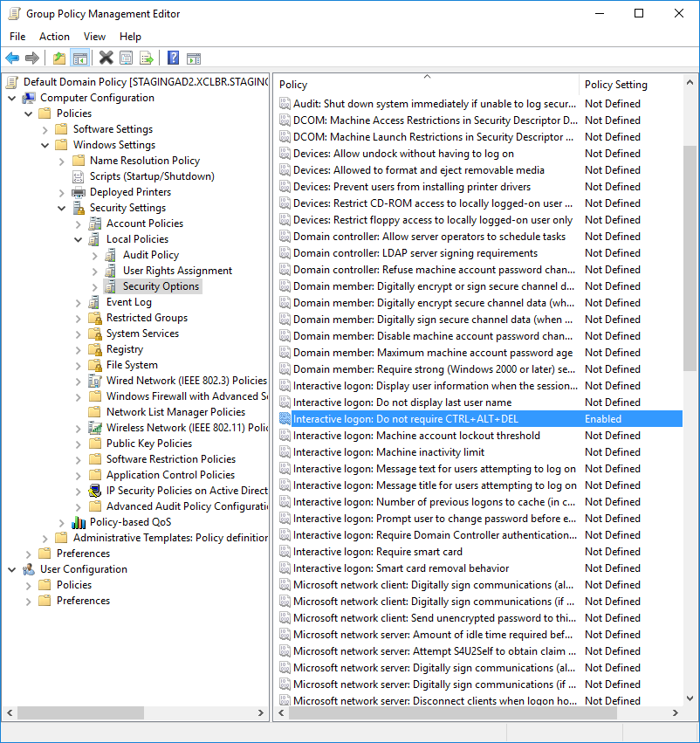Screen dimensions: 700x743
Task: Expand the User Configuration Policies node
Action: pyautogui.click(x=29, y=585)
